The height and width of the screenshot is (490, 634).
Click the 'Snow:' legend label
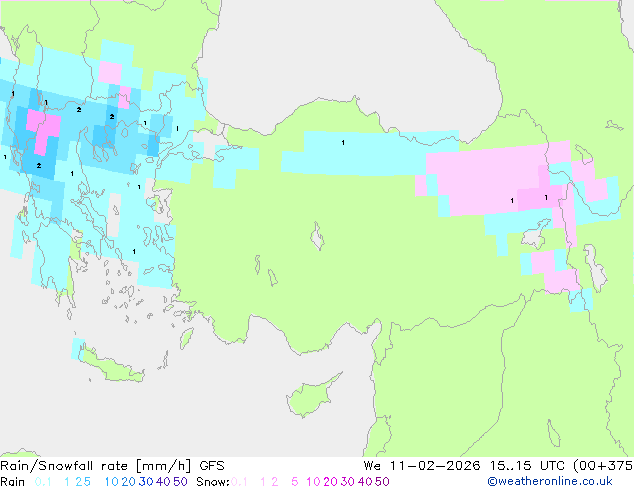click(x=213, y=482)
